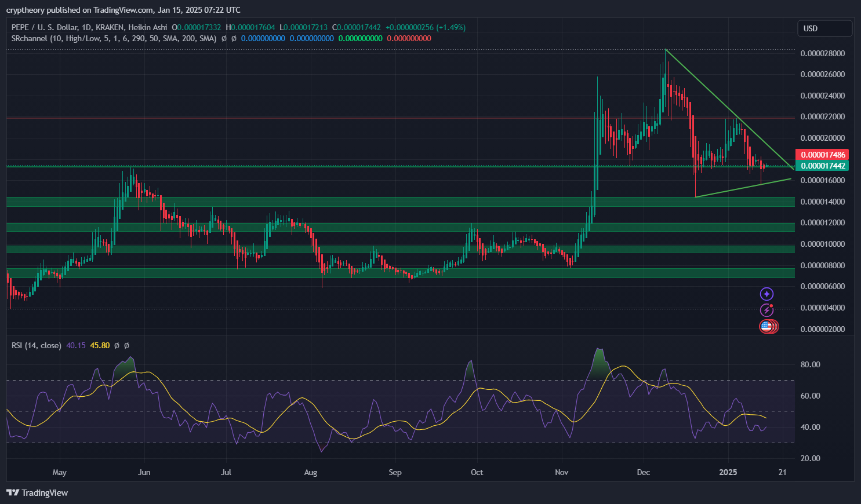This screenshot has width=861, height=504.
Task: Click the 60.00 RSI axis label
Action: [x=810, y=396]
